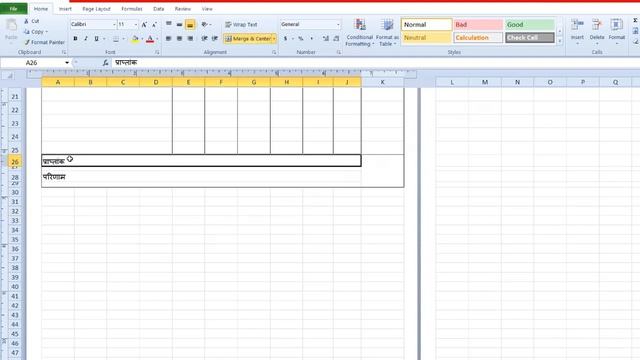The image size is (640, 360).
Task: Click the Increase Indent icon
Action: [x=215, y=38]
